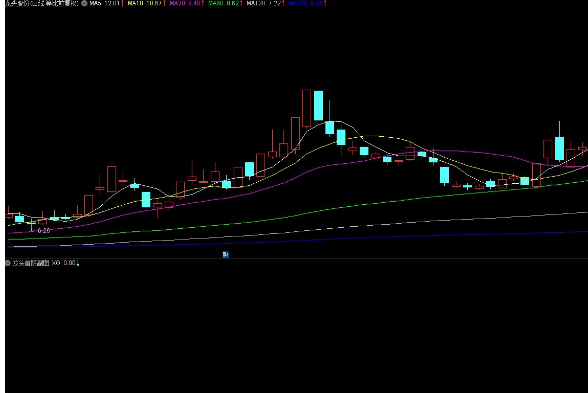Click the 6.20 low price label
Screen dimensions: 588x393
tap(44, 231)
